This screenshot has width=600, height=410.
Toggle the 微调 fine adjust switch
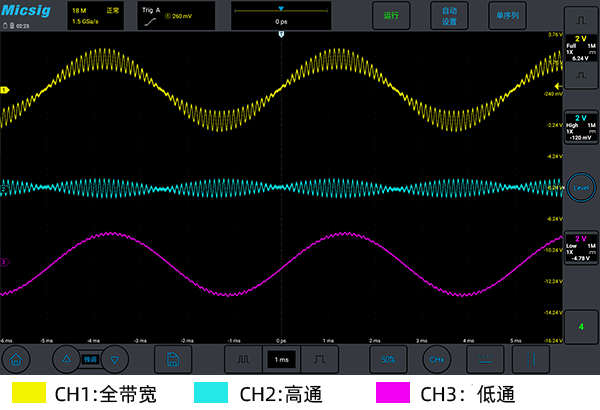[90, 359]
